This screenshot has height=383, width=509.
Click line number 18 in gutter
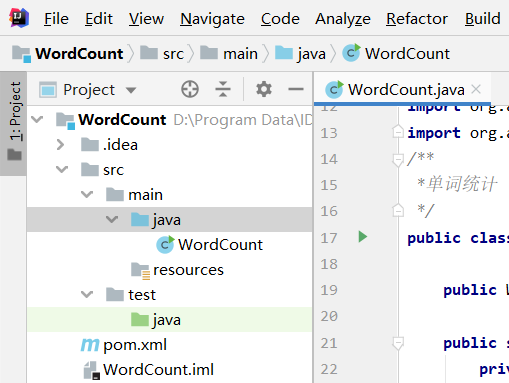329,264
